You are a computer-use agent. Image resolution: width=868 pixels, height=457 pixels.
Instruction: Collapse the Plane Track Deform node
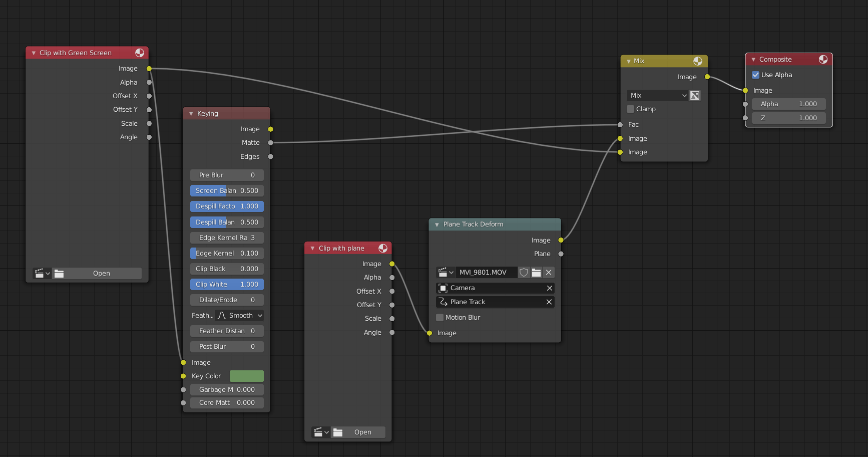437,224
